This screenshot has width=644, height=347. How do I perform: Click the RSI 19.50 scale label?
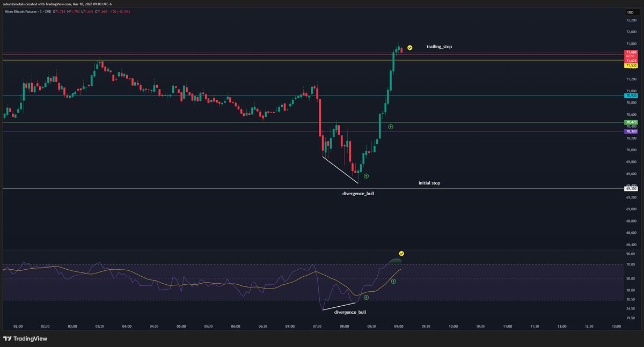click(631, 318)
